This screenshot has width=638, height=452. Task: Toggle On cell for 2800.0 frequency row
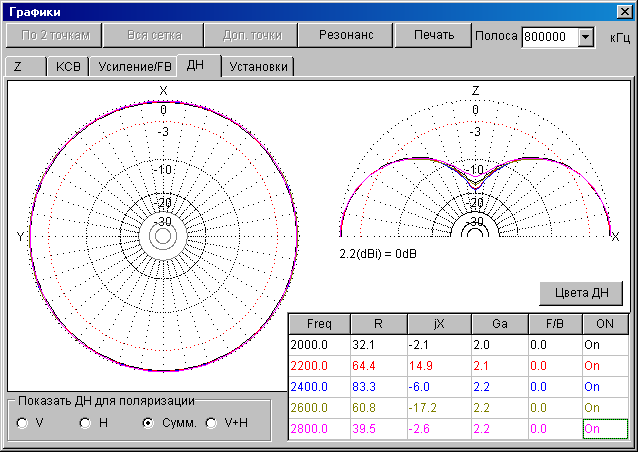[x=605, y=428]
